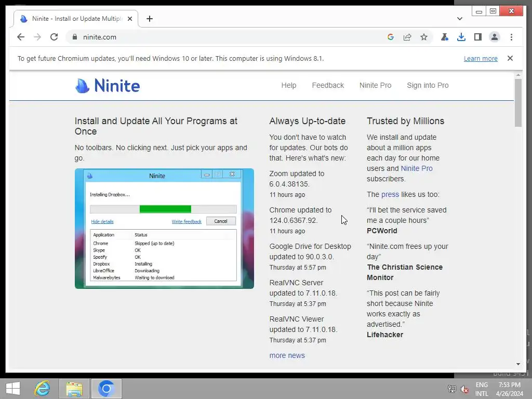This screenshot has height=399, width=532.
Task: Click 'RealVNC Viewer updated to 7.11.0.18.' text
Action: click(303, 324)
